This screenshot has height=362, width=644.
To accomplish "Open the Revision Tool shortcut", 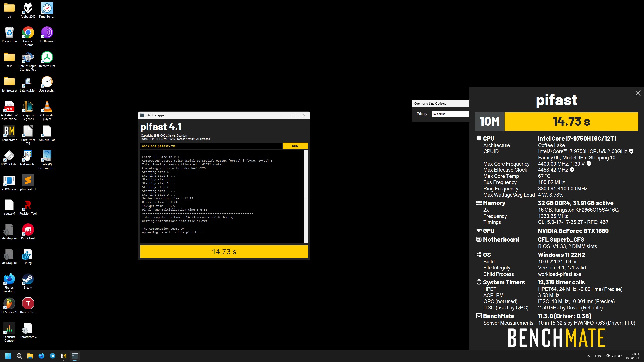I will (x=28, y=207).
